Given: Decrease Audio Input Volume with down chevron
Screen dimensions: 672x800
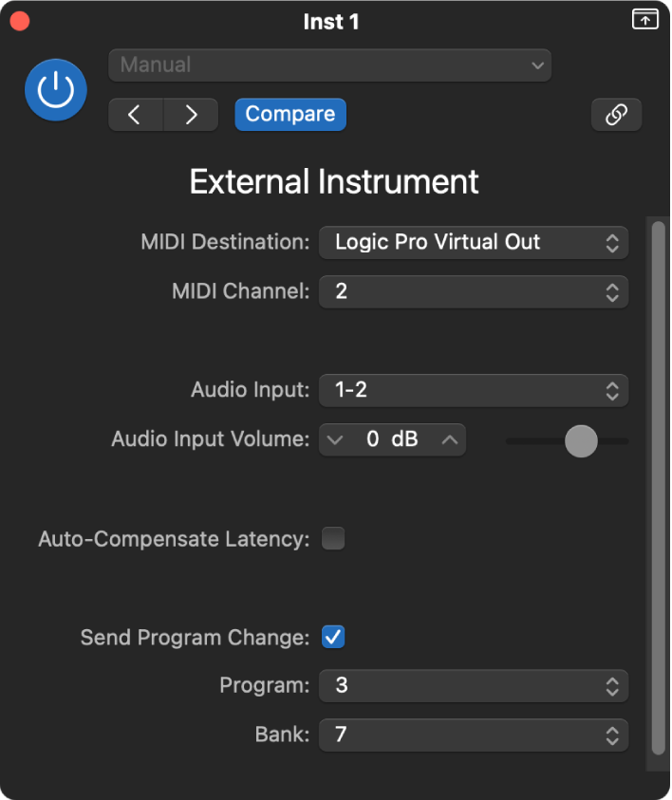Looking at the screenshot, I should 333,440.
